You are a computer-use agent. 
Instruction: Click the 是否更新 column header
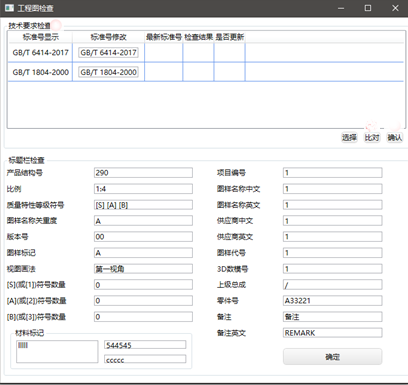point(229,37)
